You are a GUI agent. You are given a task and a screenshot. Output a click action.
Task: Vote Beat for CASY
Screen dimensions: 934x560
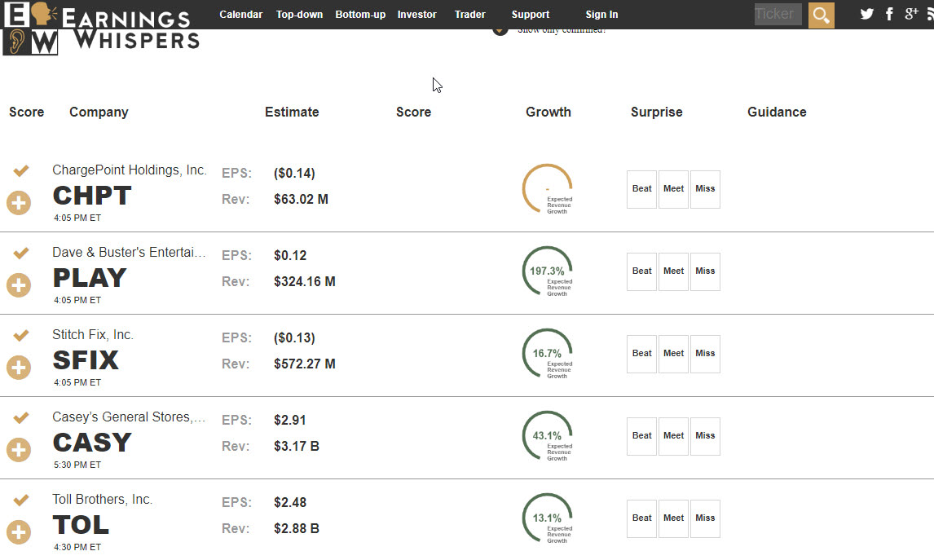(x=641, y=436)
